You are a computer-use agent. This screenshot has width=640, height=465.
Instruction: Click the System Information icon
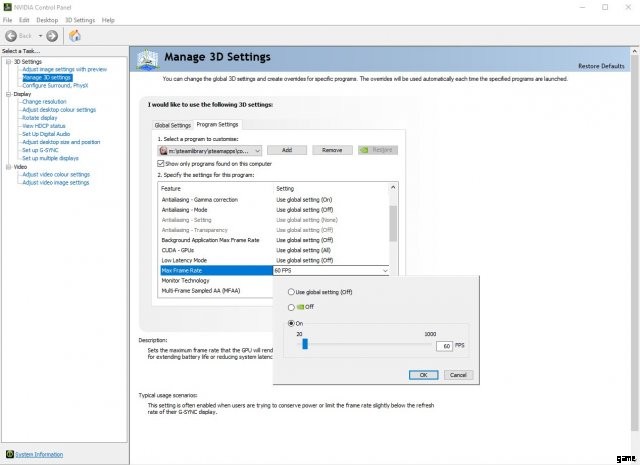click(x=10, y=454)
